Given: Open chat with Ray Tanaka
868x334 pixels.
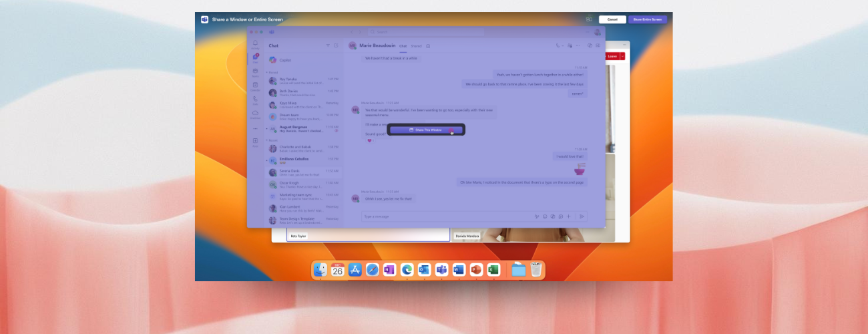Looking at the screenshot, I should point(304,81).
